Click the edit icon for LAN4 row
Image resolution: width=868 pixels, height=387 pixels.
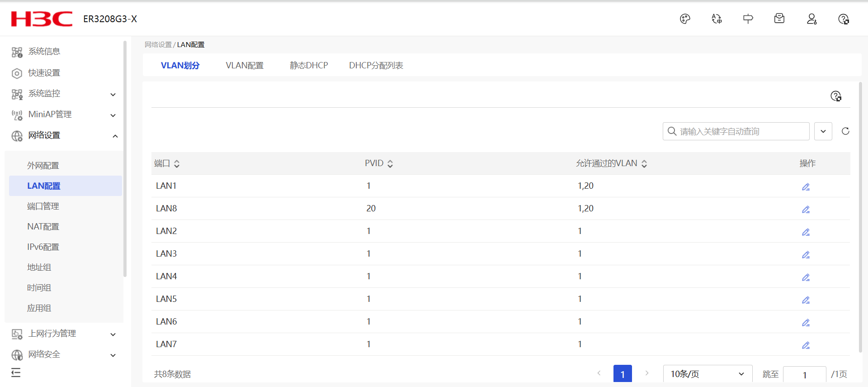click(x=806, y=277)
